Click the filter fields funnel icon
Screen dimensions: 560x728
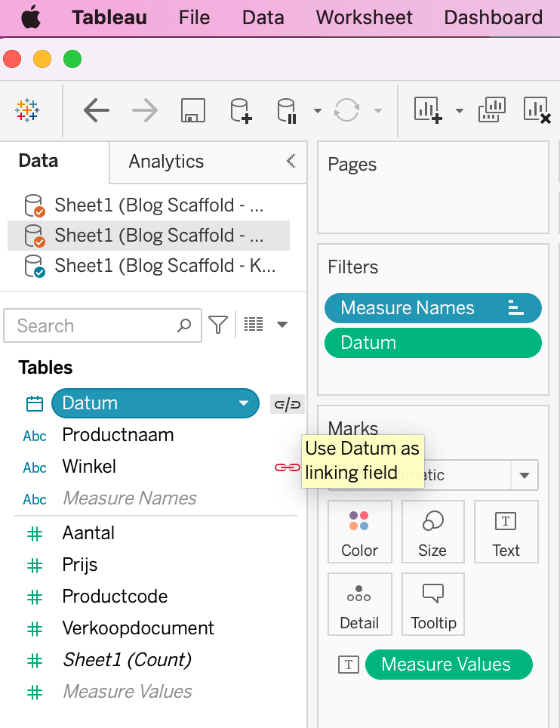[218, 325]
